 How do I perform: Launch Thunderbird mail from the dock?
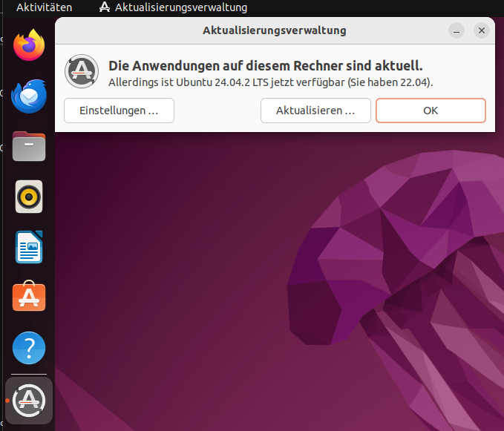point(29,96)
